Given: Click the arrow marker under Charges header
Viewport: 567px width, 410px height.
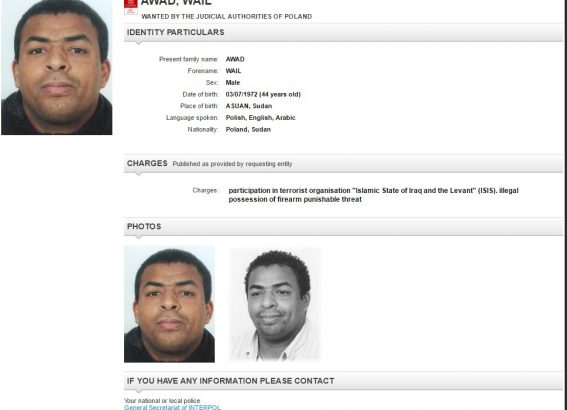Looking at the screenshot, I should click(138, 174).
